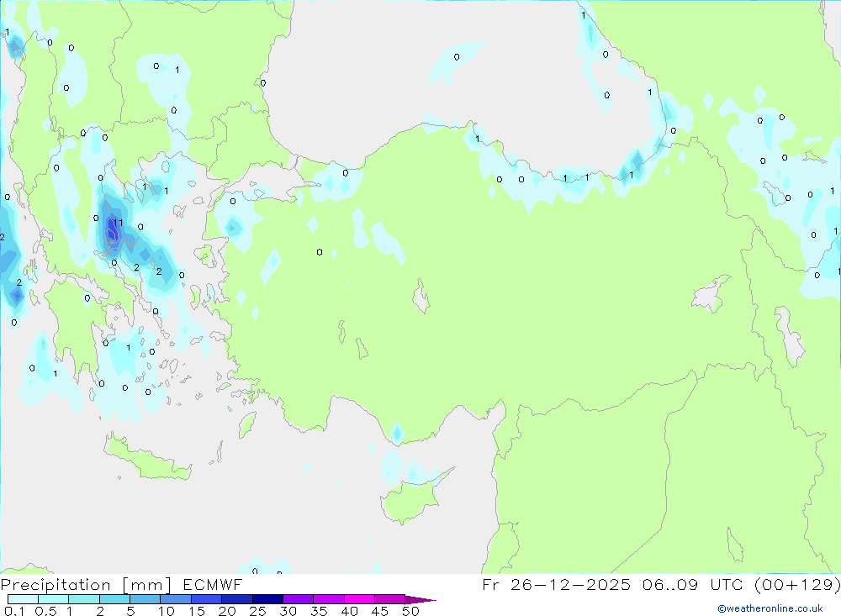Choose the 20–25 mm dark blue swatch
The width and height of the screenshot is (841, 616).
[236, 599]
